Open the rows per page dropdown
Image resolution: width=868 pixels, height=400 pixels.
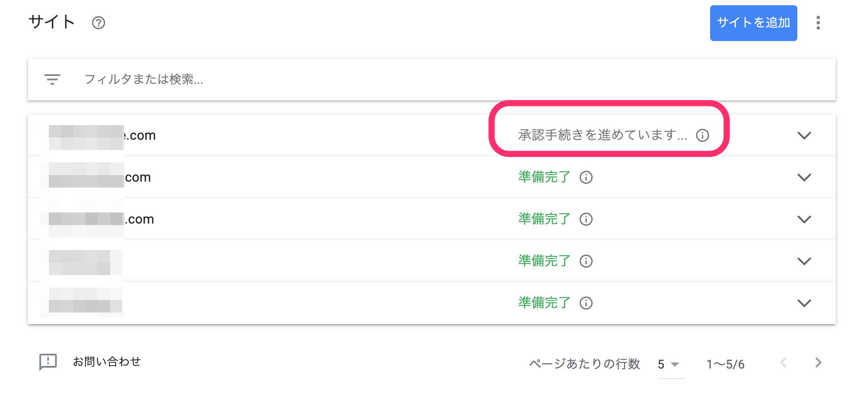click(x=667, y=364)
